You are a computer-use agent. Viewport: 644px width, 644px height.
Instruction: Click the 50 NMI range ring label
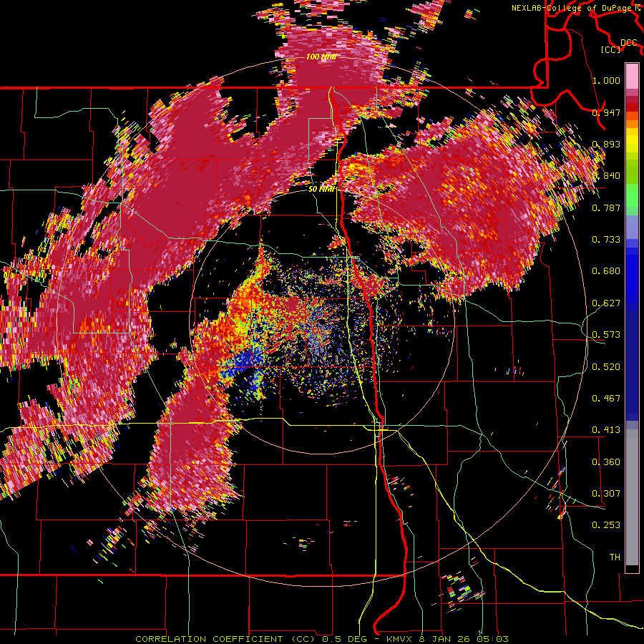pyautogui.click(x=321, y=189)
